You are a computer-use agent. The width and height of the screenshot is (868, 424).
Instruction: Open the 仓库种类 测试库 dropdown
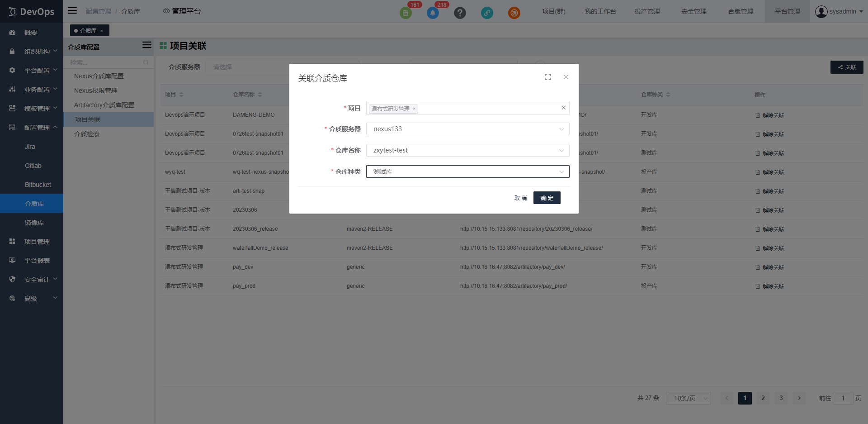(x=467, y=172)
